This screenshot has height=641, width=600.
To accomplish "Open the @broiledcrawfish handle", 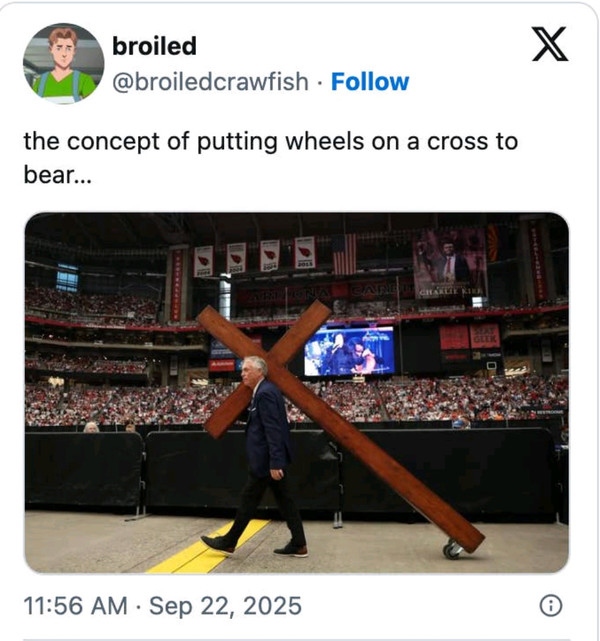I will pyautogui.click(x=210, y=82).
